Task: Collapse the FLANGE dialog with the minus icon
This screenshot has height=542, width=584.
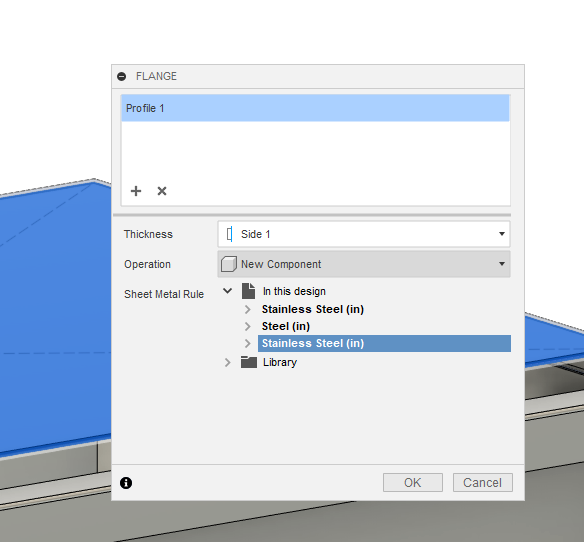Action: click(x=121, y=76)
